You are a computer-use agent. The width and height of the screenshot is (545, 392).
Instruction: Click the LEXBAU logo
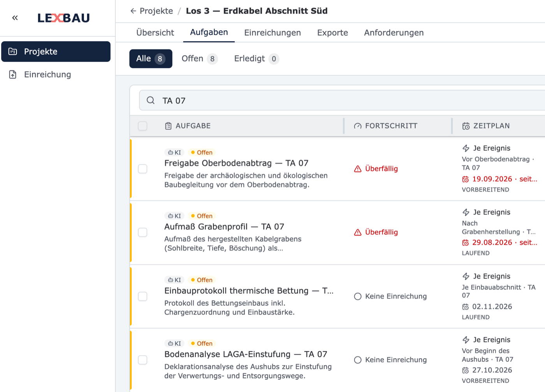63,18
